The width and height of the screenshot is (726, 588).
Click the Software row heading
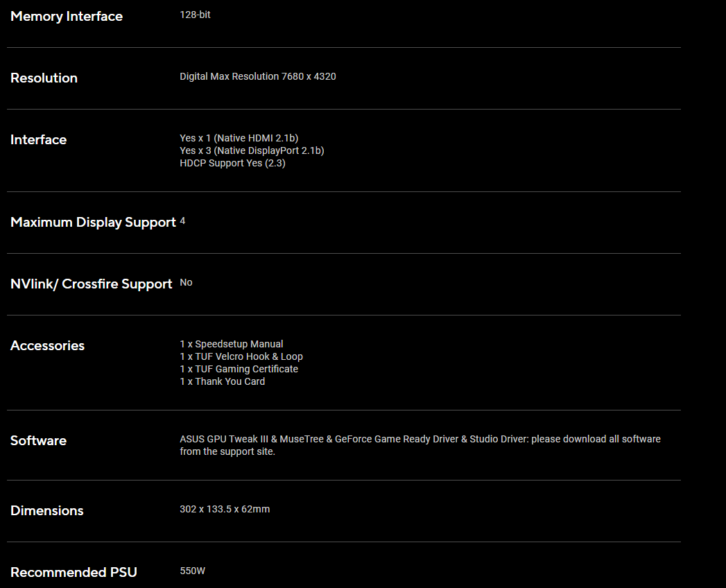point(38,441)
